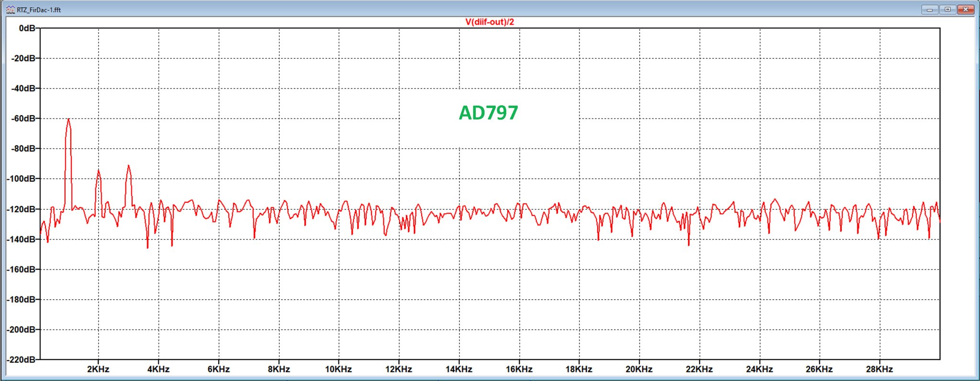Click the 20KHz horizontal axis label
This screenshot has width=980, height=381.
639,369
